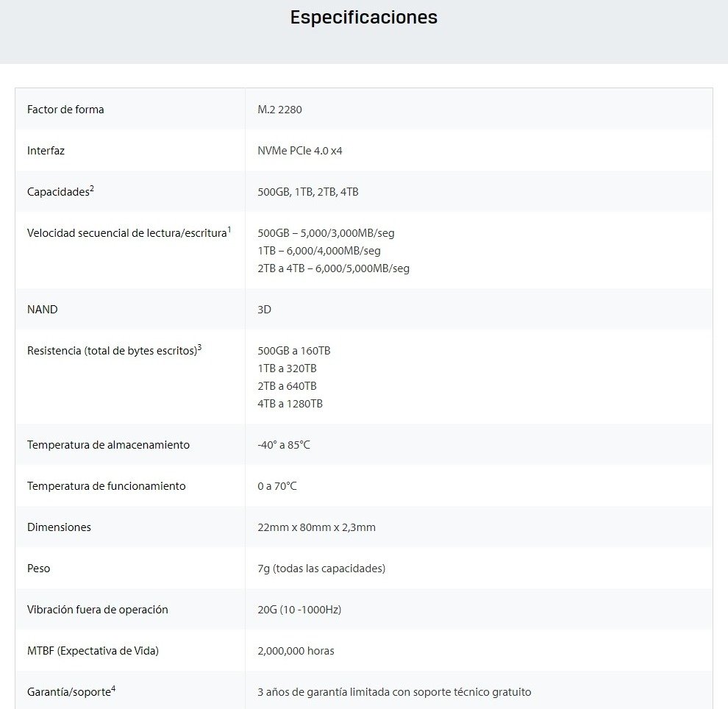Screen dimensions: 728x709
Task: Click the Especificaciones heading
Action: pos(363,17)
